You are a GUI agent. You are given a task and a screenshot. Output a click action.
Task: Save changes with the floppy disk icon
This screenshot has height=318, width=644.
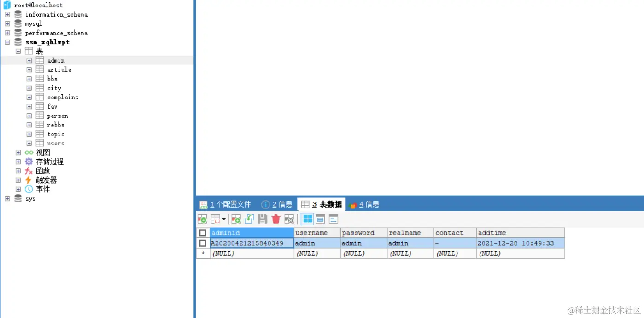tap(263, 219)
